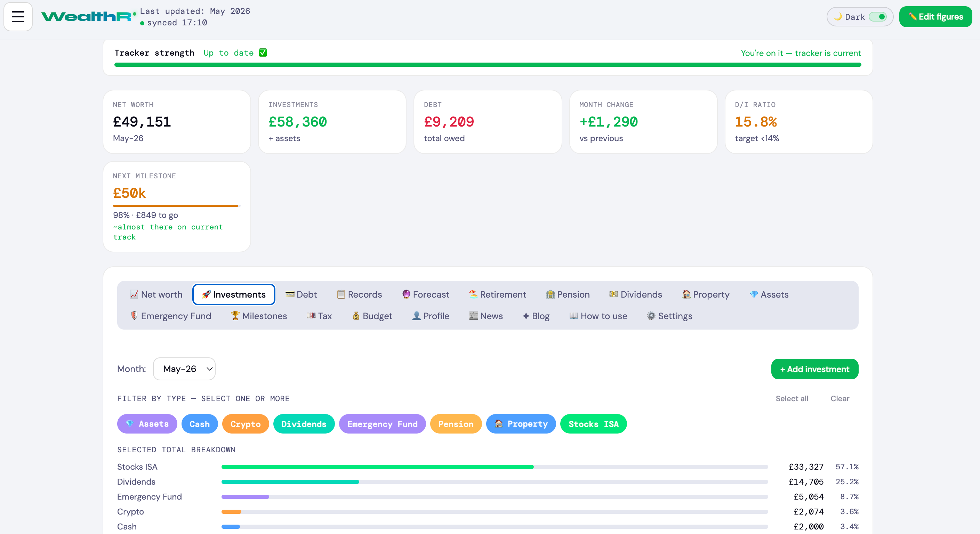Click the Net Worth £49,151 card

click(177, 122)
